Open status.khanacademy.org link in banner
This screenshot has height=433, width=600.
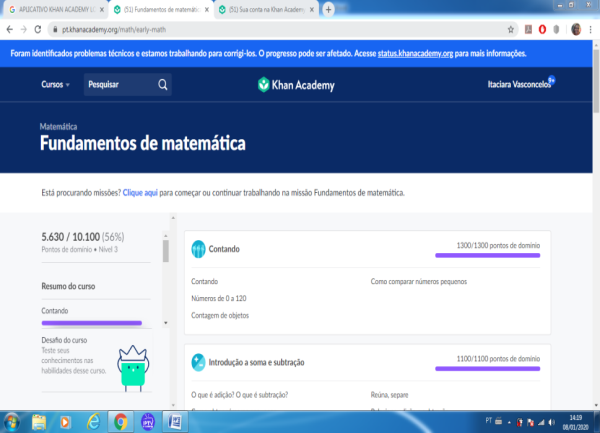click(x=415, y=54)
